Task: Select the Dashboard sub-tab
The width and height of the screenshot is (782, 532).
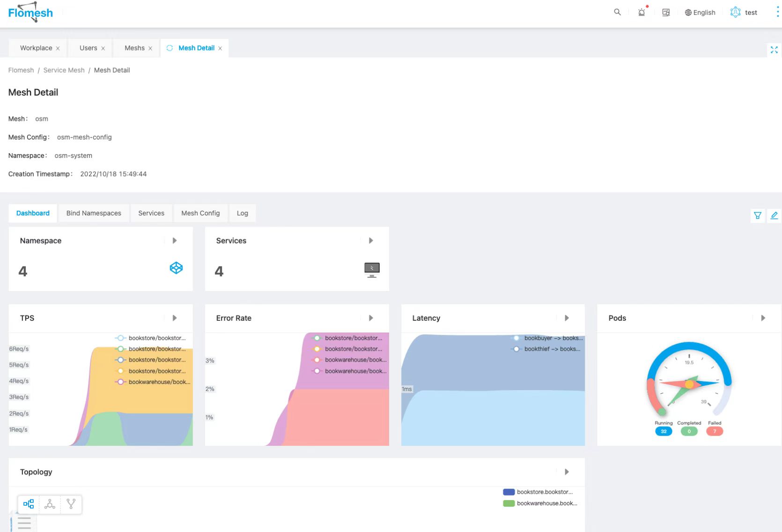Action: 33,213
